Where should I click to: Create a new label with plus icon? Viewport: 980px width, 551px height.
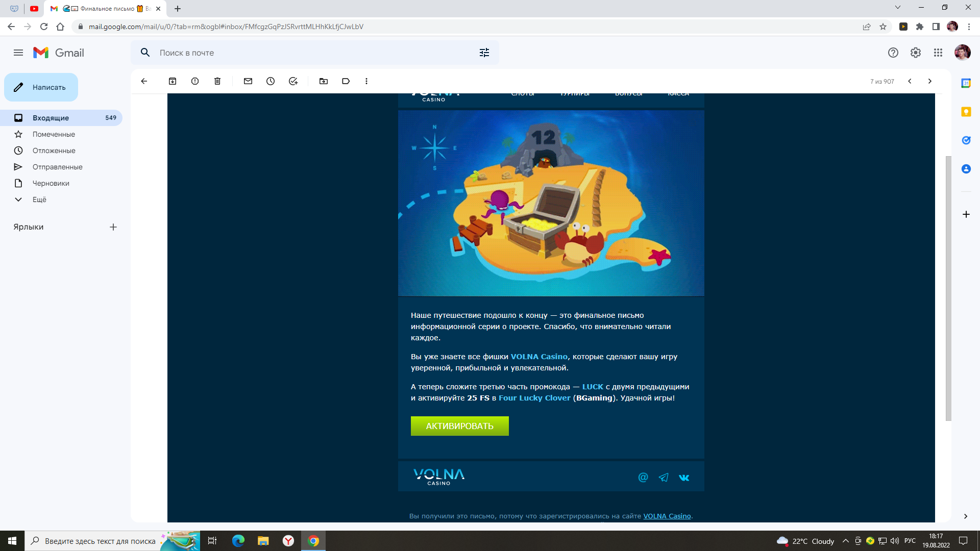coord(113,227)
